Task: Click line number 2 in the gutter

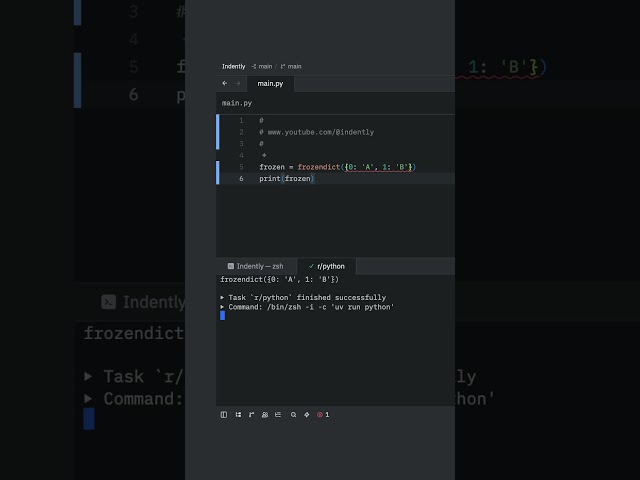Action: coord(241,132)
